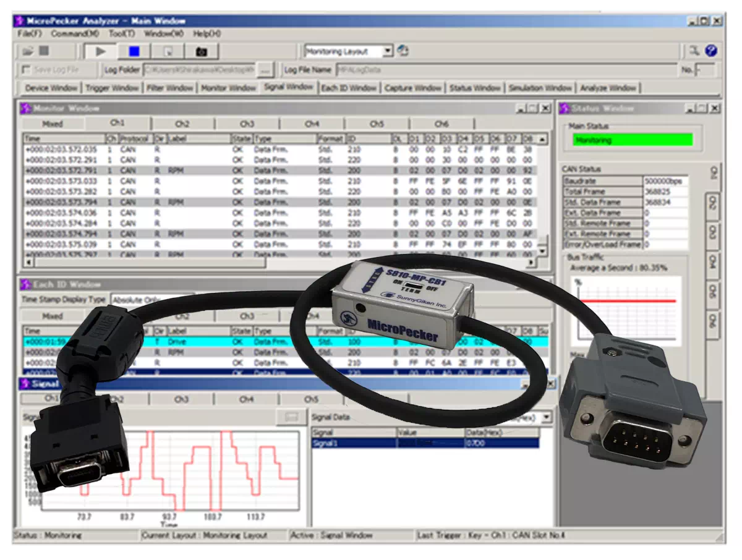Browse for log folder with ... button

coord(265,70)
